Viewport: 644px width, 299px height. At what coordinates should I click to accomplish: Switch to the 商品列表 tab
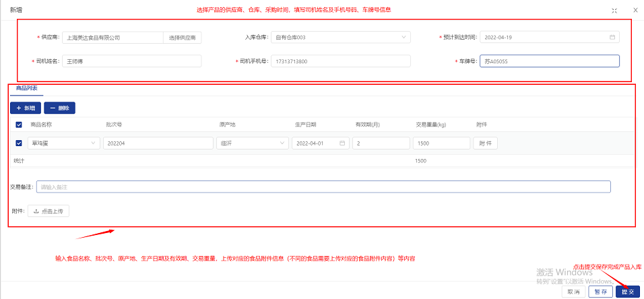[27, 88]
